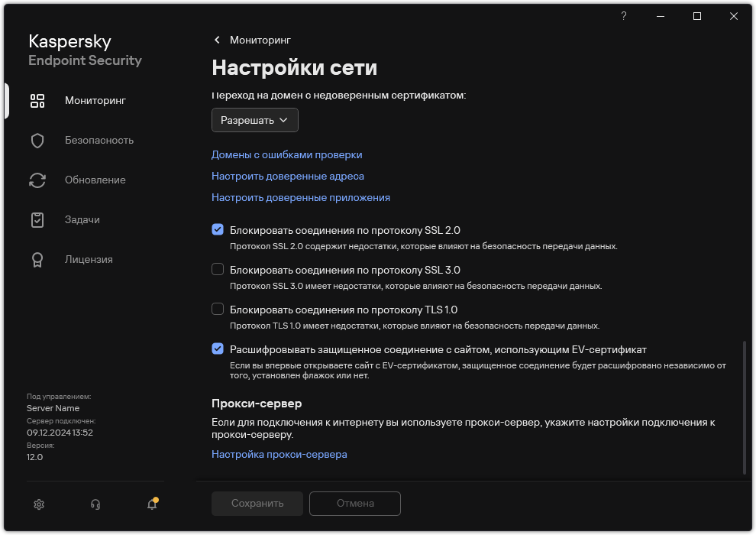The height and width of the screenshot is (535, 756).
Task: Click the TLS 1.0 protocol description text
Action: point(415,326)
